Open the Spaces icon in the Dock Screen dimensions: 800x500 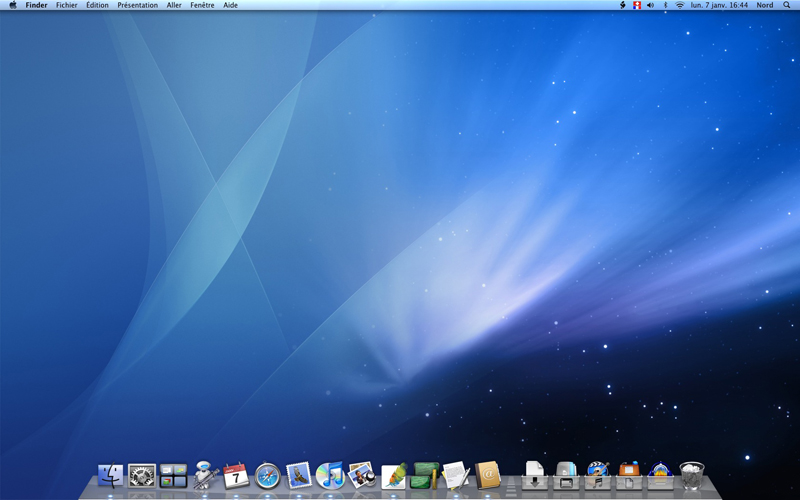pyautogui.click(x=173, y=476)
